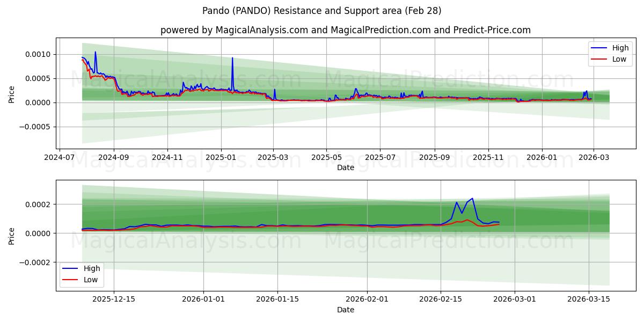Click the '2026-02-15' x-axis label

[441, 300]
